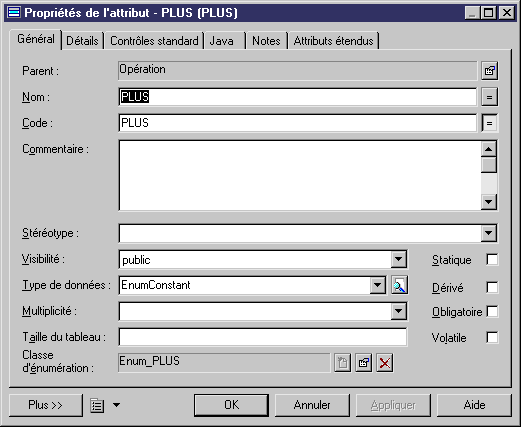521x427 pixels.
Task: Enable the Statique checkbox
Action: click(x=492, y=259)
